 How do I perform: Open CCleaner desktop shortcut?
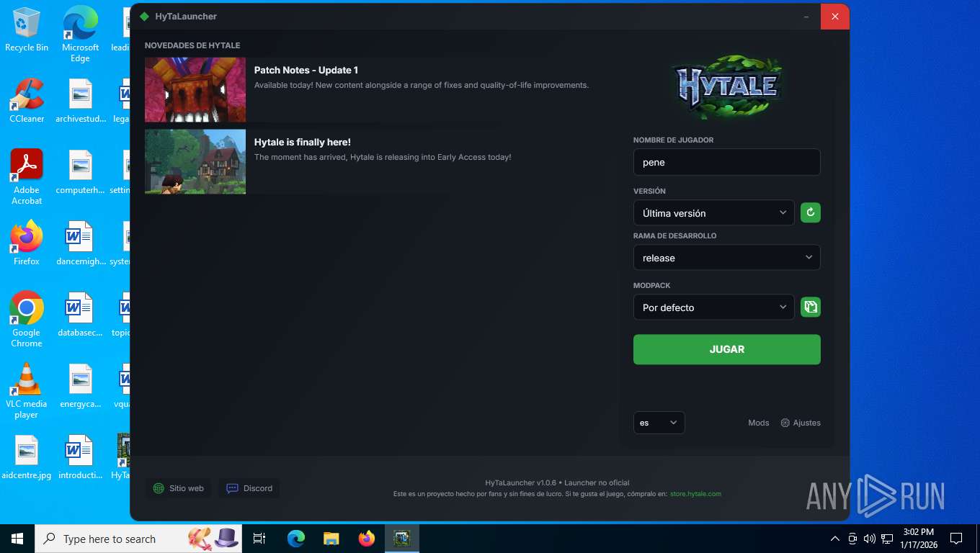27,101
